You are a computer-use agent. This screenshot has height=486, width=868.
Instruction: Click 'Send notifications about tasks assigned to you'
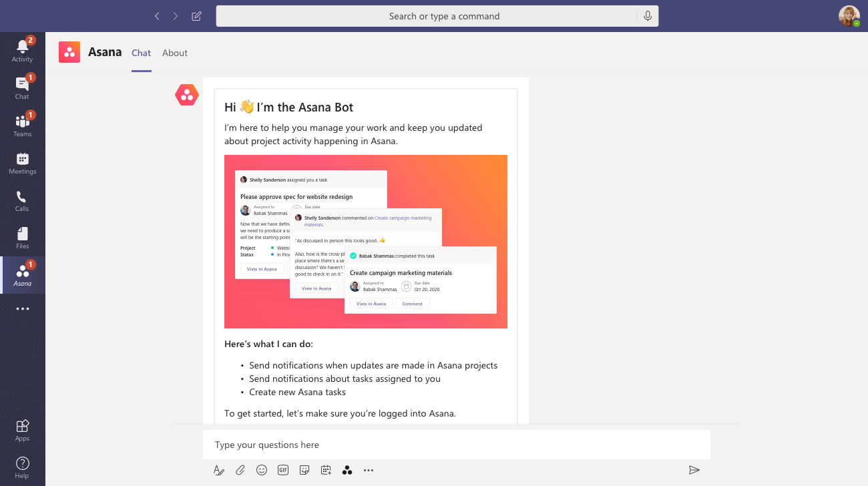(x=345, y=379)
